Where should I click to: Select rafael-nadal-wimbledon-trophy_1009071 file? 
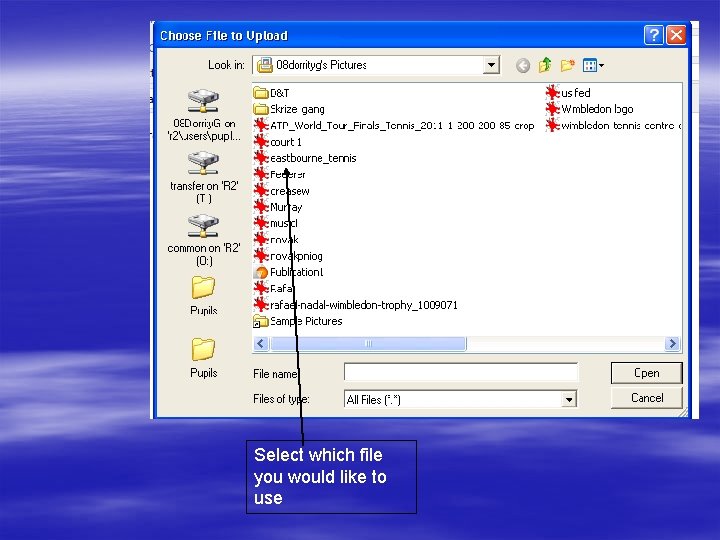tap(356, 305)
